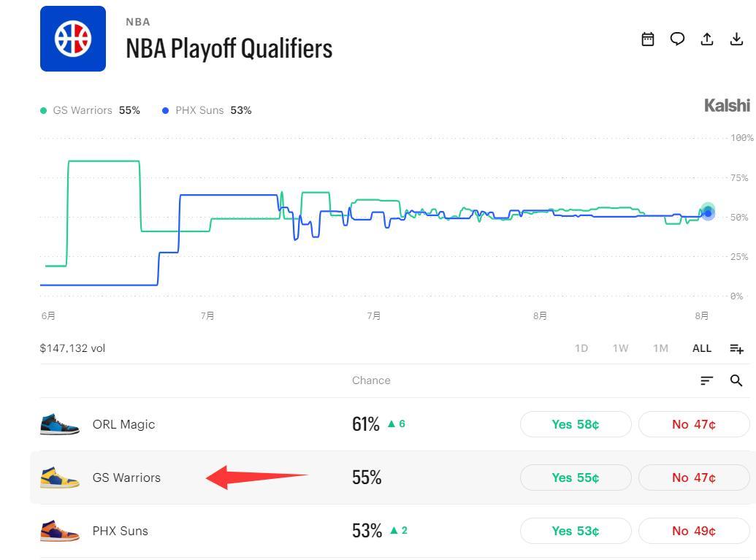Image resolution: width=756 pixels, height=560 pixels.
Task: Toggle PHX Suns legend in chart
Action: click(207, 110)
